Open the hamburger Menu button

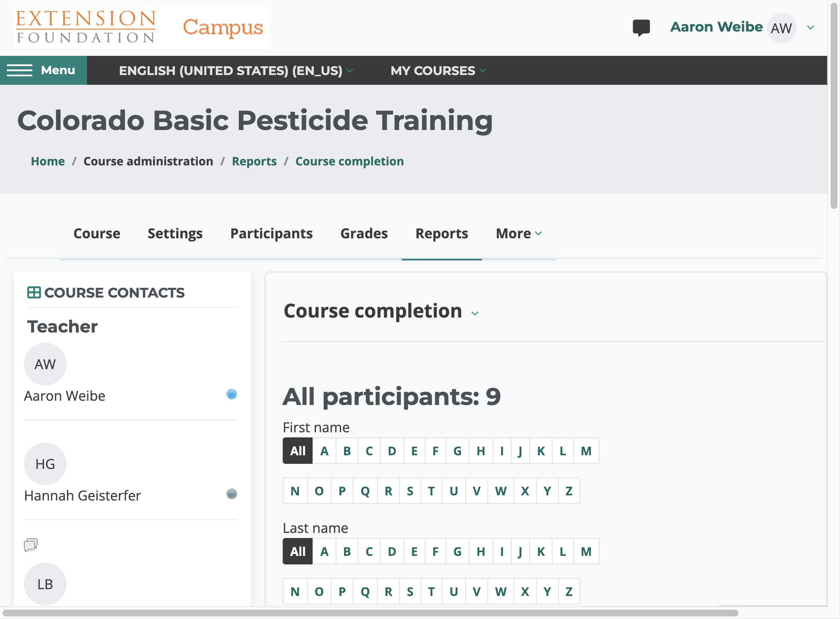[x=43, y=70]
